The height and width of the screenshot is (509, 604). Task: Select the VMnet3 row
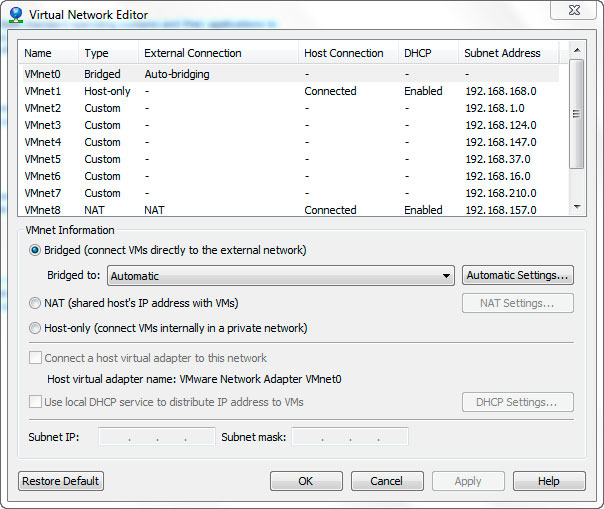[x=291, y=125]
